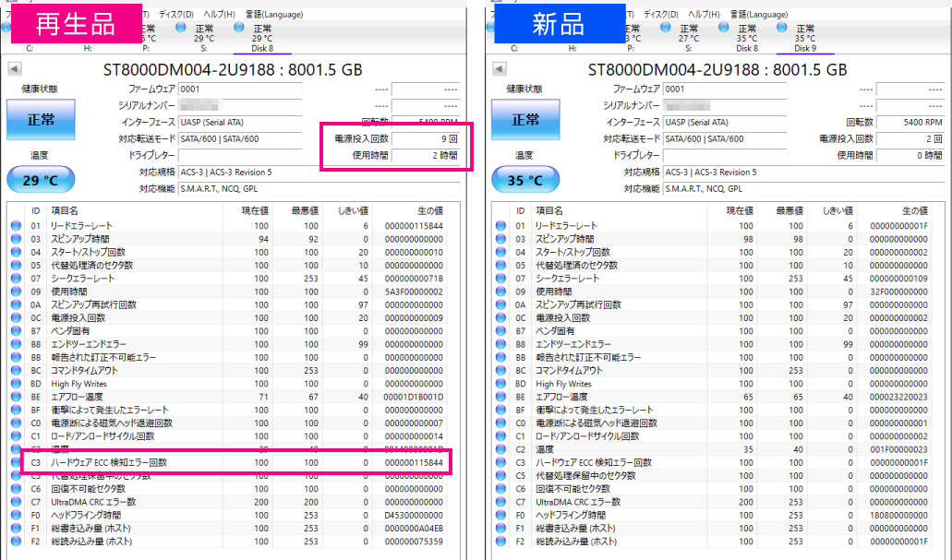This screenshot has height=560, width=952.
Task: Click status icon for 01 リードエラーレート in 再生品 window
Action: tap(16, 226)
